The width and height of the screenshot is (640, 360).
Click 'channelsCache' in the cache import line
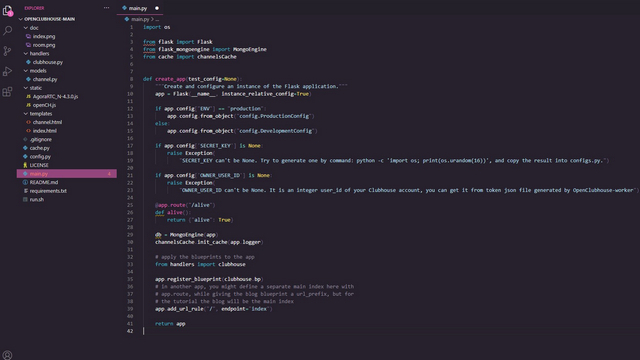point(217,57)
